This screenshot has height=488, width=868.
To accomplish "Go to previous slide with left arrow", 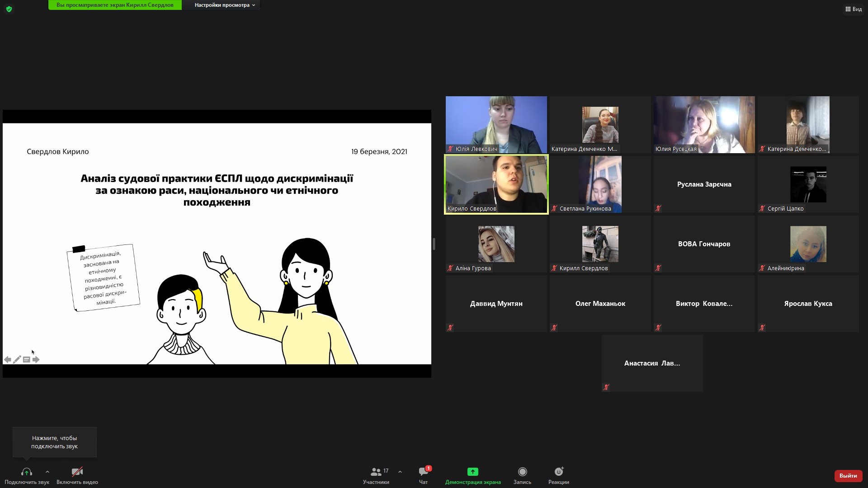I will pos(8,360).
